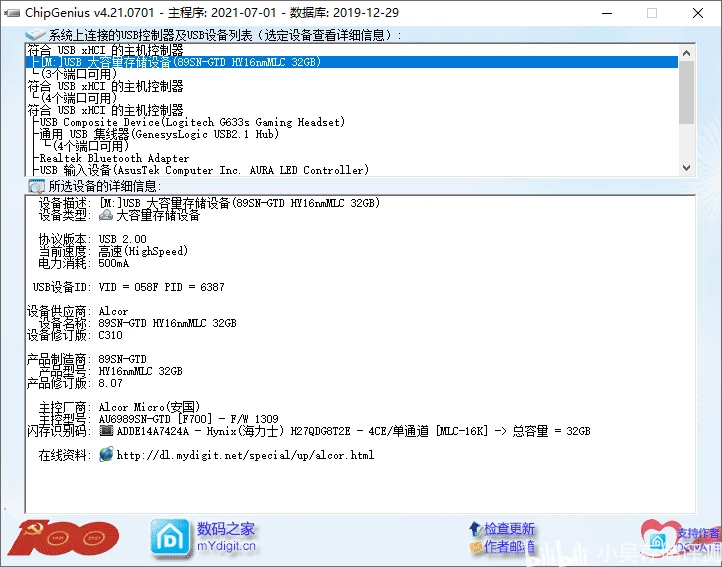Image resolution: width=722 pixels, height=567 pixels.
Task: Select the GenesysLogic USB2.1 Hub entry
Action: [159, 134]
